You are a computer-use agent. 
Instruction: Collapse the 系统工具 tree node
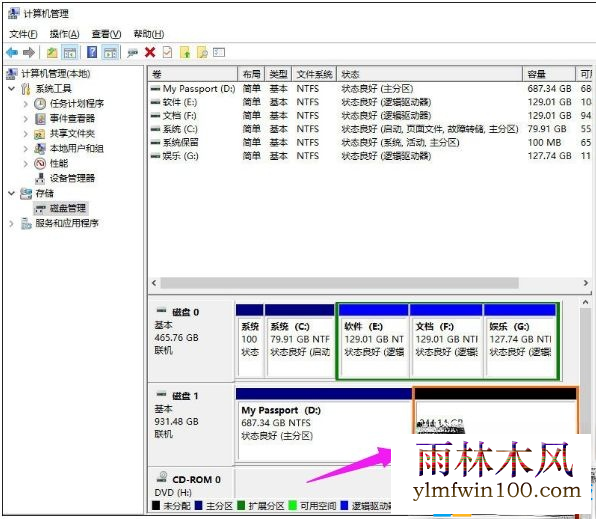coord(11,89)
